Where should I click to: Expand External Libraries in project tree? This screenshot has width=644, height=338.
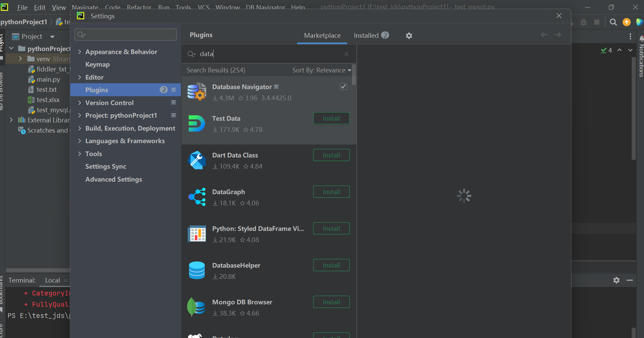coord(12,120)
